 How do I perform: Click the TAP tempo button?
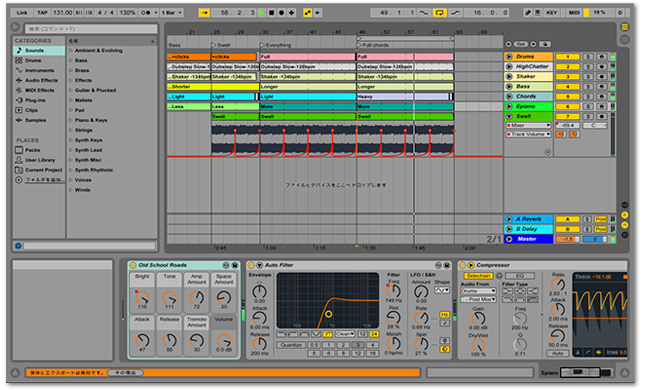42,13
